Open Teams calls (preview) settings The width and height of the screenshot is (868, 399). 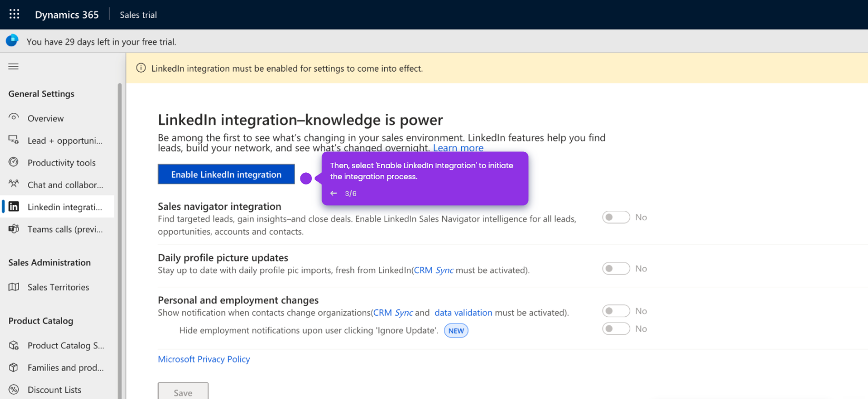57,229
